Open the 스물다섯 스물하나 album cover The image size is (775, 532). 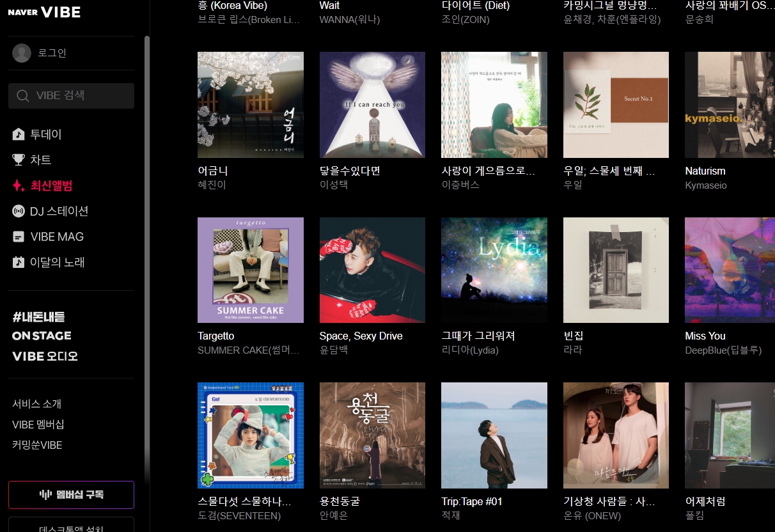[251, 435]
